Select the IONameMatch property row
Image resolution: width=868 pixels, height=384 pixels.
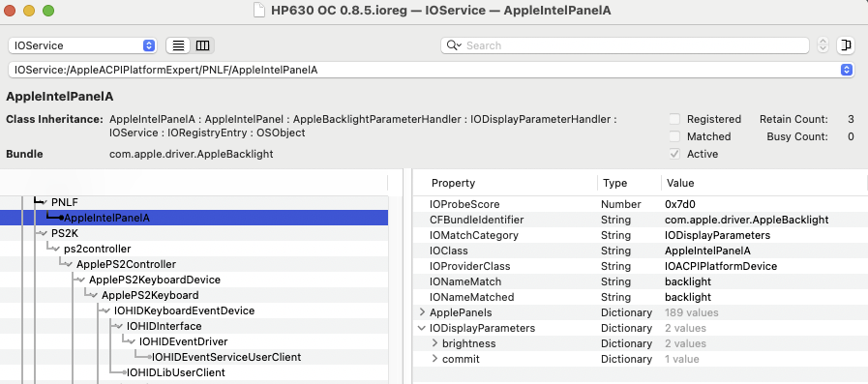pos(640,281)
